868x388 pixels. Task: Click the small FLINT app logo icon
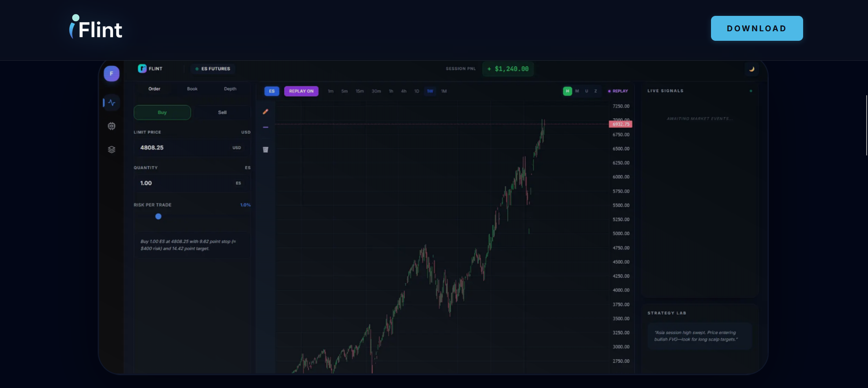click(142, 68)
